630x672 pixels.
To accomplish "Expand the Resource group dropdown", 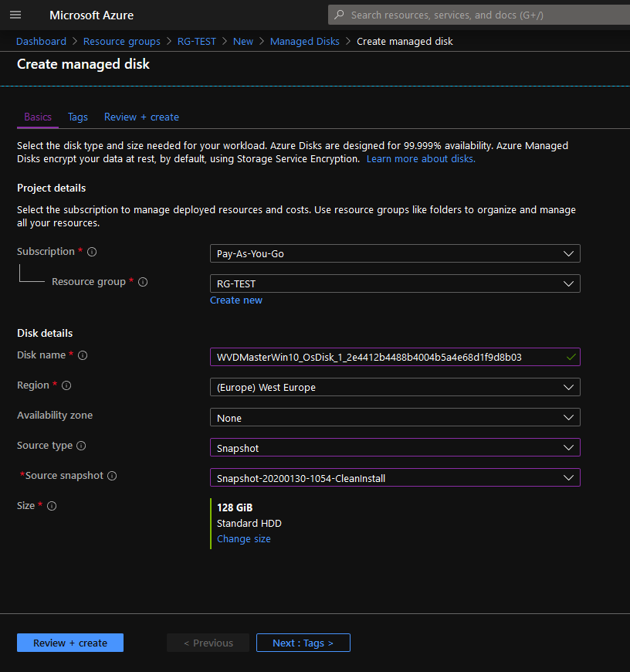I will click(x=395, y=283).
